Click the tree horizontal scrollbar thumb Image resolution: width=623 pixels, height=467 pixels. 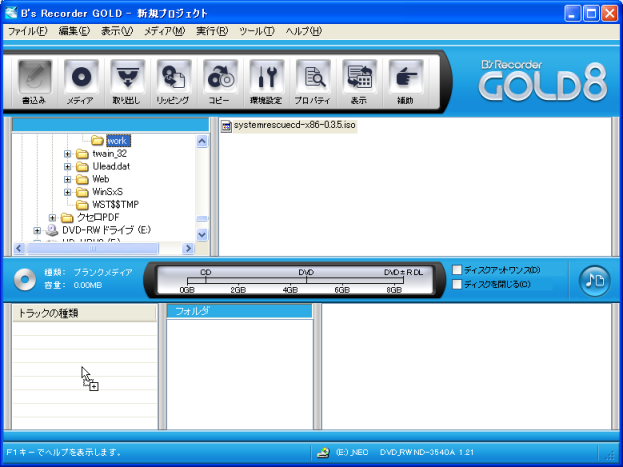92,248
